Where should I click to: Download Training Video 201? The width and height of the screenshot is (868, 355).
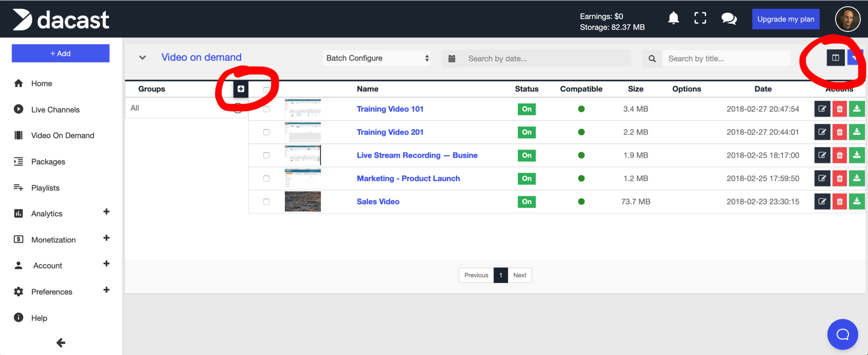857,132
